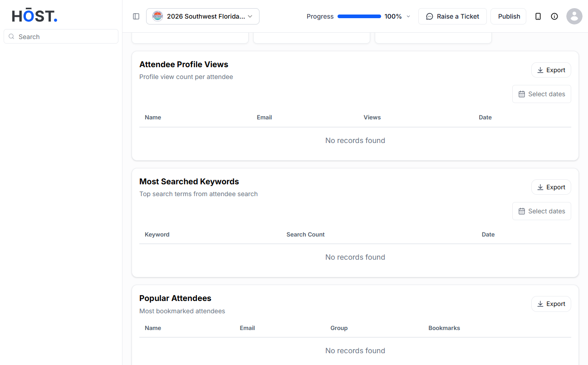The width and height of the screenshot is (588, 365).
Task: Select dates for Attendee Profile Views
Action: coord(542,94)
